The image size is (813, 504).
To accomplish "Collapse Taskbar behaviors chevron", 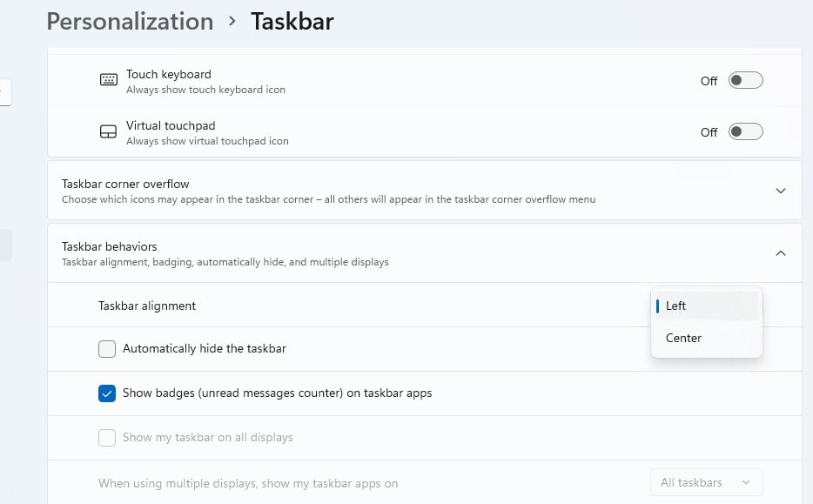I will 780,253.
